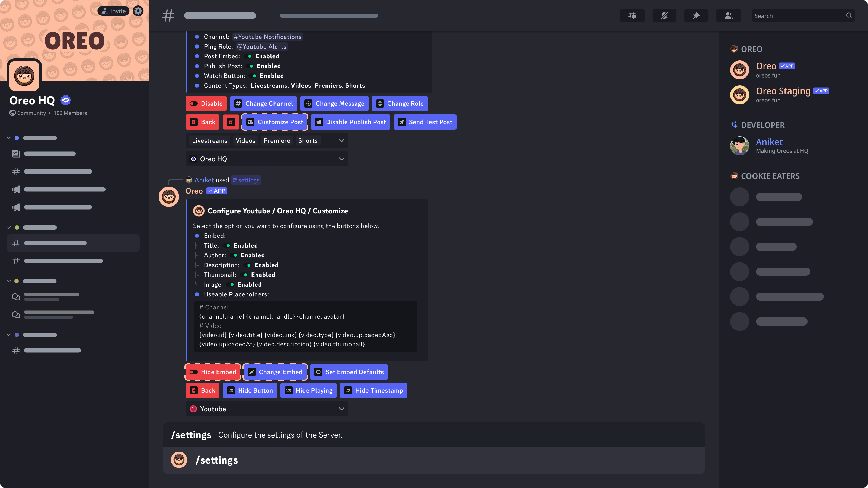This screenshot has width=868, height=488.
Task: Select the highlighted channel in sidebar
Action: (x=73, y=243)
